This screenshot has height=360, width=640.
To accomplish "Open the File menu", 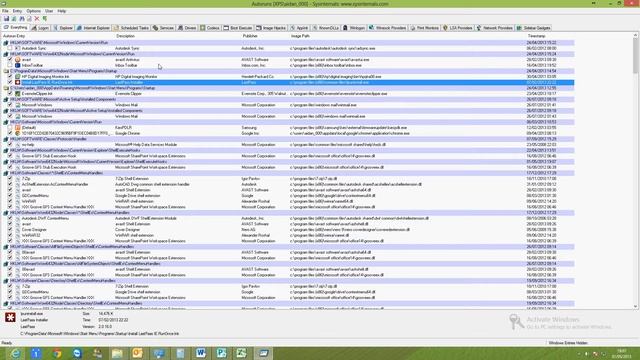I will click(5, 11).
